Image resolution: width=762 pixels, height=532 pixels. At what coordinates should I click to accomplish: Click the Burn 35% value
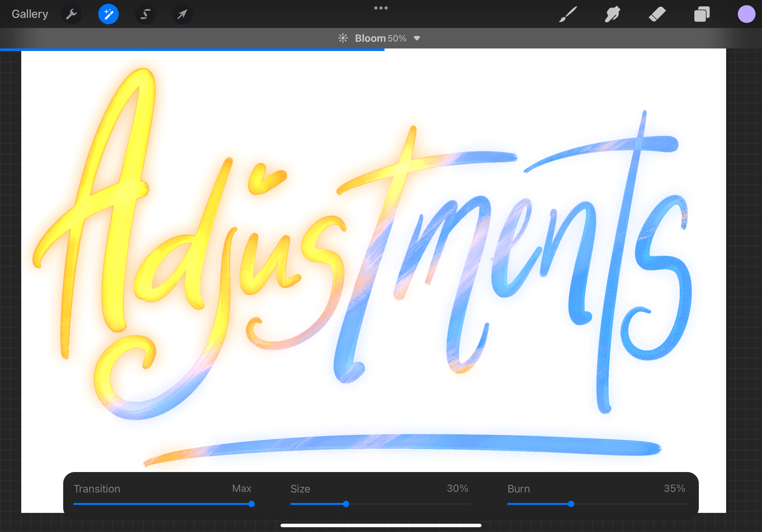click(x=674, y=488)
